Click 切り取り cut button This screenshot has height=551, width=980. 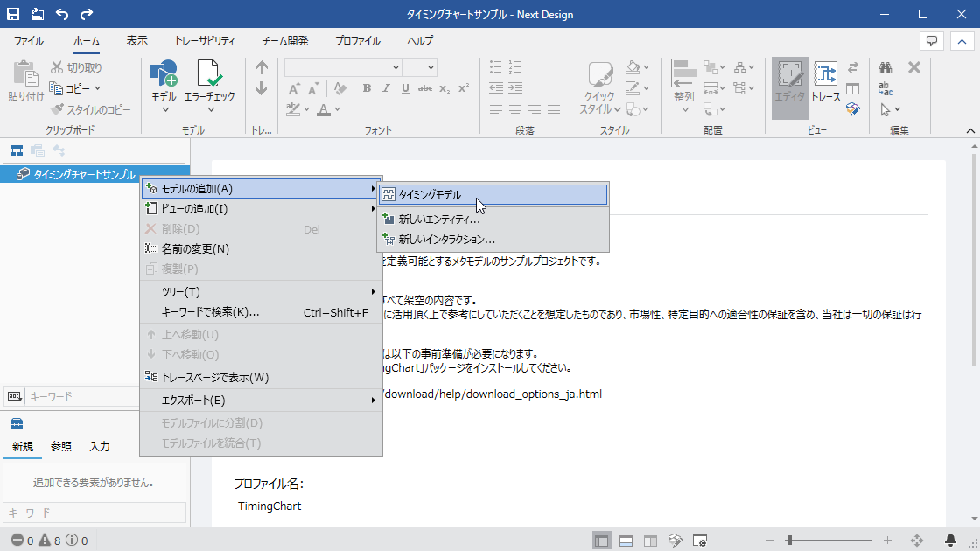tap(76, 66)
